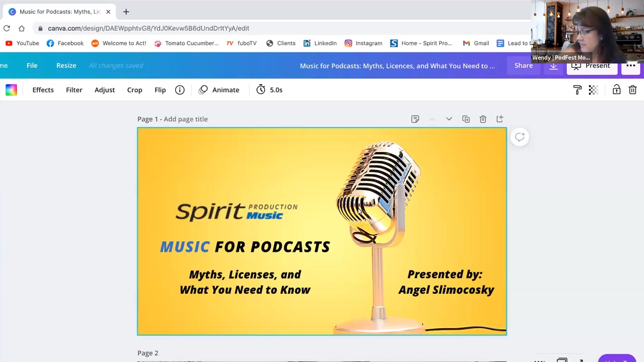Open the Position tool

click(x=577, y=90)
